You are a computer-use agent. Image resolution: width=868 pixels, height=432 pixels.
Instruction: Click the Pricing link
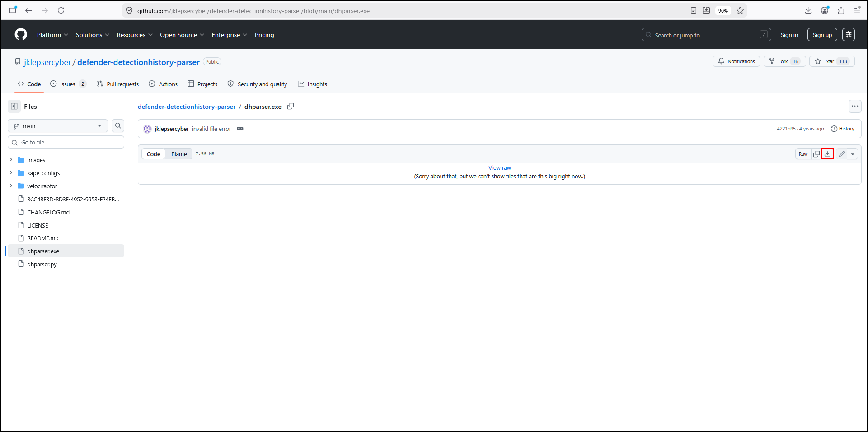[x=264, y=35]
